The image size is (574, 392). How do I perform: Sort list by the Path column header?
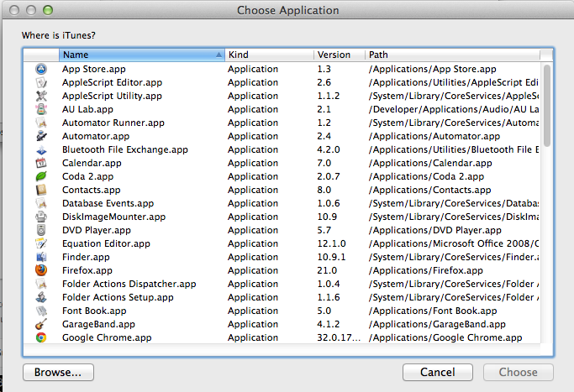click(x=452, y=55)
